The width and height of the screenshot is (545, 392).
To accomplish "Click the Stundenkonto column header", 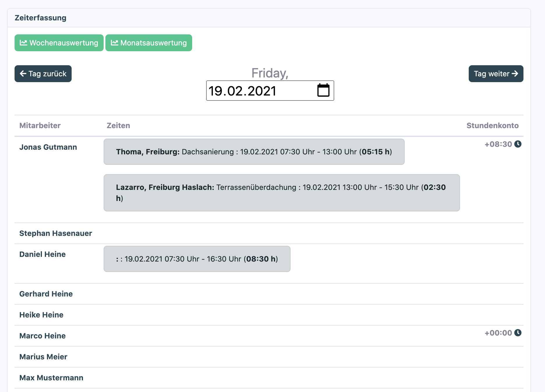I will click(492, 126).
